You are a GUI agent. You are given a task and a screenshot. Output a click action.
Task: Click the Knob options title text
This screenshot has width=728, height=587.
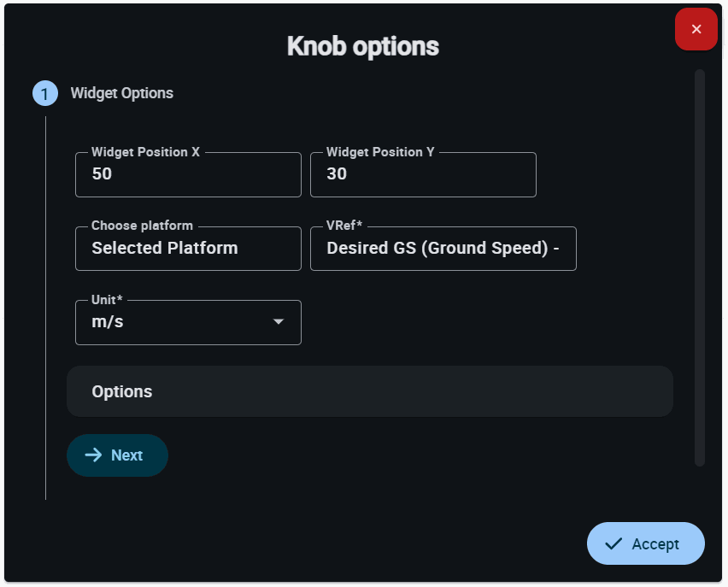363,46
